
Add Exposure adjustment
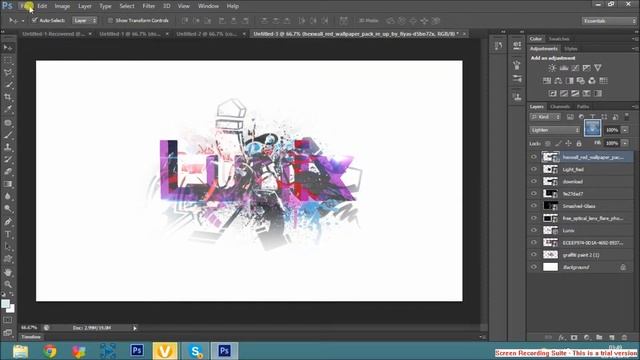pyautogui.click(x=587, y=68)
